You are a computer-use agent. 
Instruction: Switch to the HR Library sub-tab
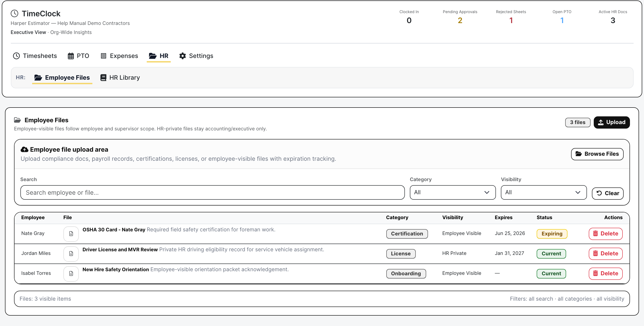pyautogui.click(x=120, y=77)
